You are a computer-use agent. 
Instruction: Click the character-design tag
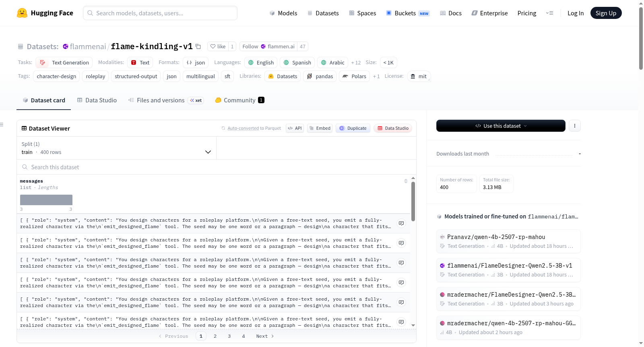pos(56,76)
